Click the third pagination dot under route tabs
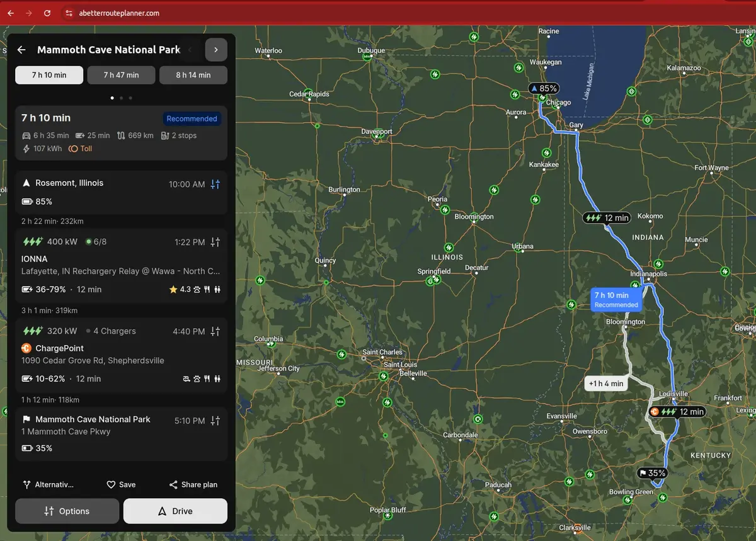This screenshot has width=756, height=541. click(x=130, y=98)
